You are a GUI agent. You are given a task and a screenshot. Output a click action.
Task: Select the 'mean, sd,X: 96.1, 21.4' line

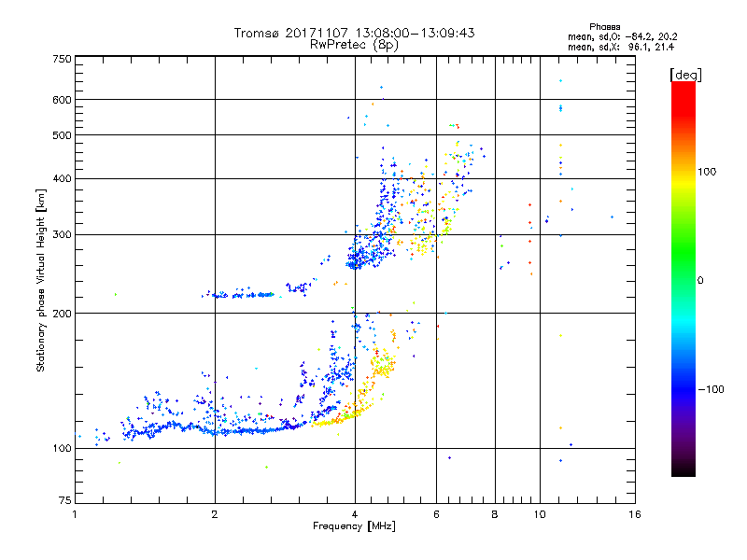pyautogui.click(x=621, y=47)
